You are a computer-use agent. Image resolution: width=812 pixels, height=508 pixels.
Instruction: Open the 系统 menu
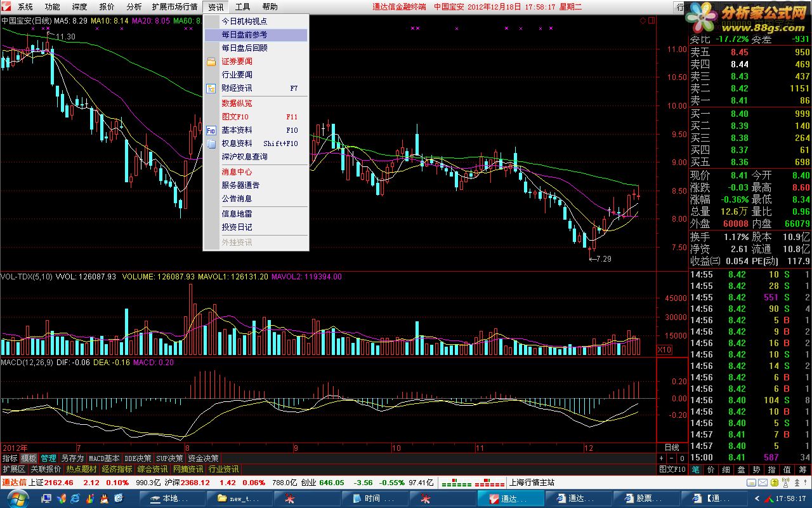tap(25, 7)
